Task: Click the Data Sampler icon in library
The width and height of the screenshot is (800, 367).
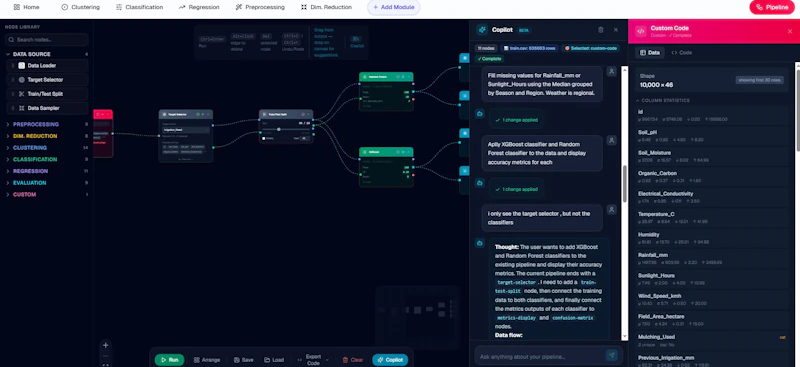Action: click(21, 108)
